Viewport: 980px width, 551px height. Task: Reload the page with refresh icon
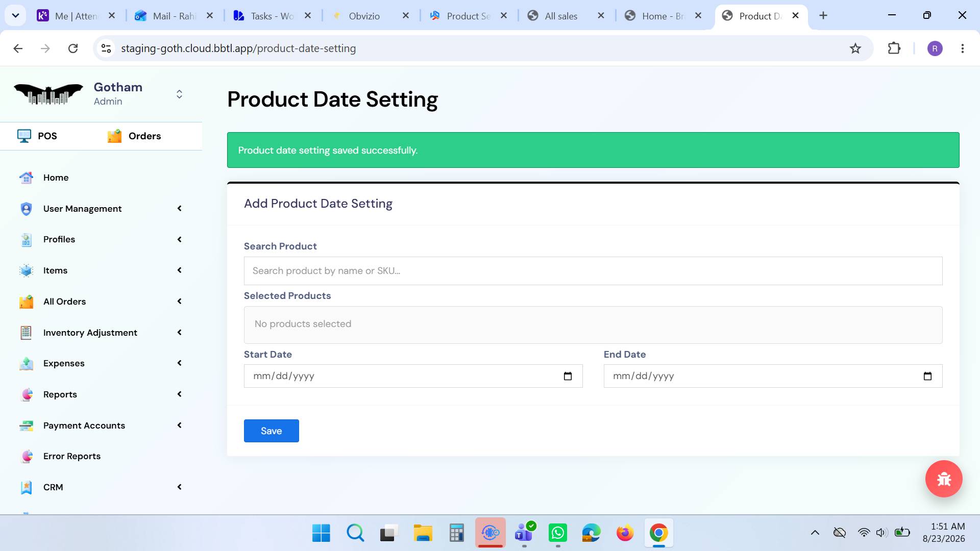(73, 48)
